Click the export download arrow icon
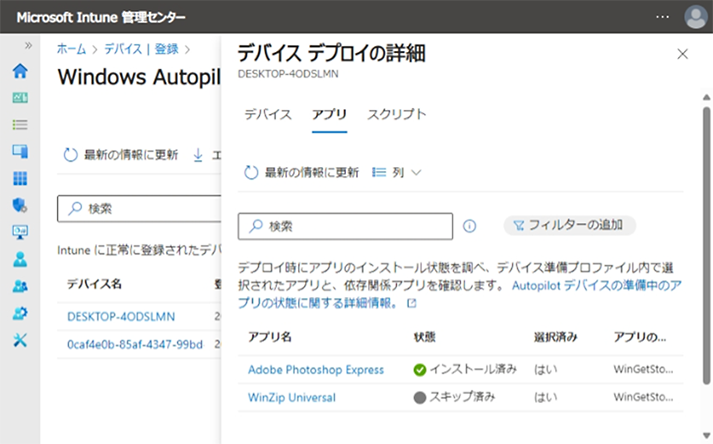The image size is (713, 444). tap(198, 155)
